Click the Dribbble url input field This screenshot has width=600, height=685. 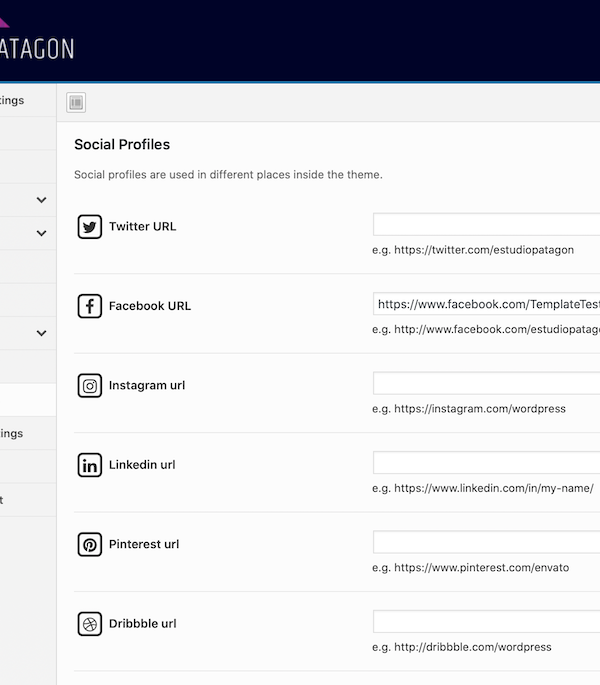click(x=486, y=622)
